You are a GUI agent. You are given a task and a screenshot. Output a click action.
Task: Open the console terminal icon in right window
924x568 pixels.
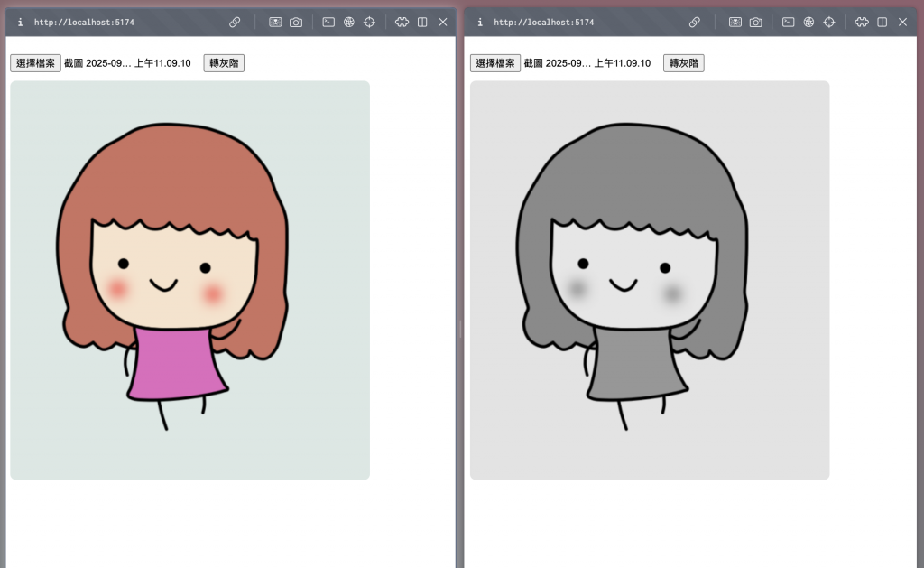point(788,23)
